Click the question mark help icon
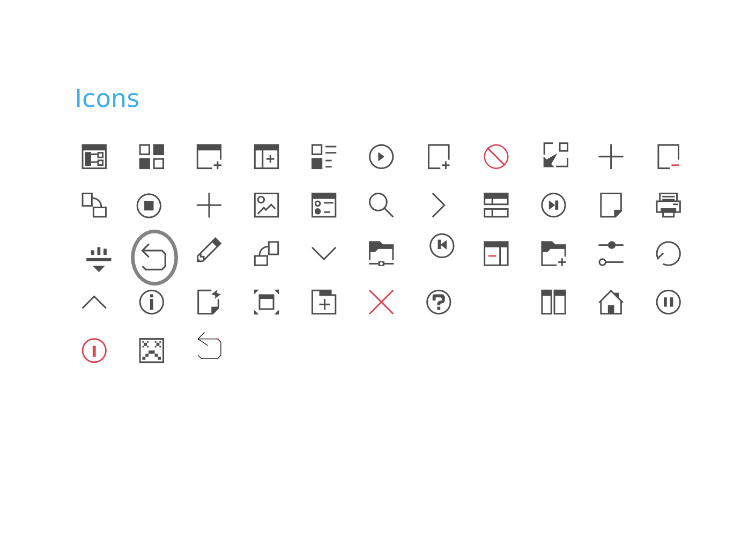Viewport: 756px width, 542px height. [439, 302]
